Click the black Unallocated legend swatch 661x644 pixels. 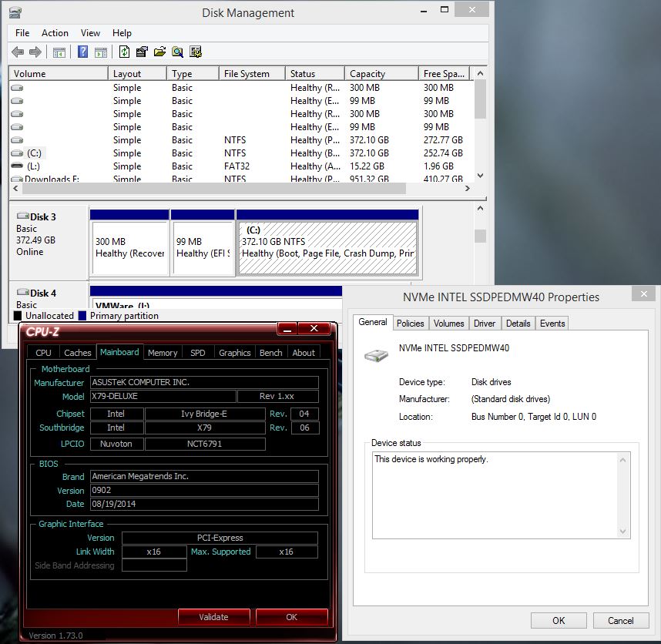point(17,316)
